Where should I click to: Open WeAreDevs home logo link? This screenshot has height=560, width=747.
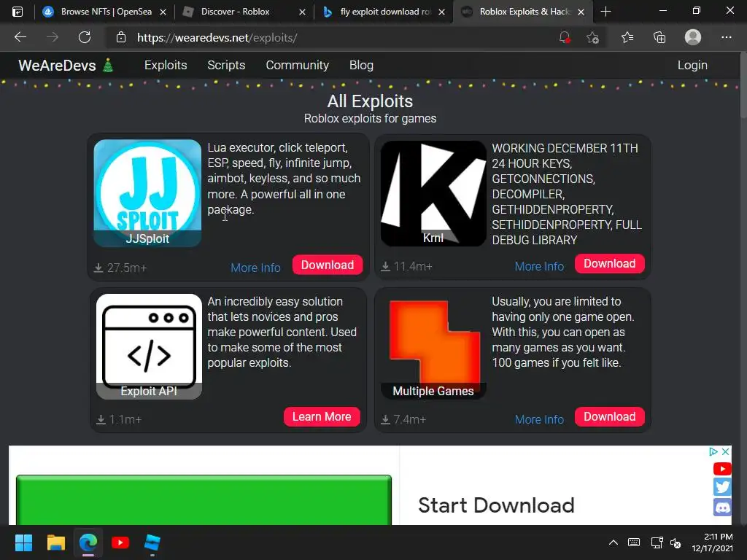click(x=66, y=65)
